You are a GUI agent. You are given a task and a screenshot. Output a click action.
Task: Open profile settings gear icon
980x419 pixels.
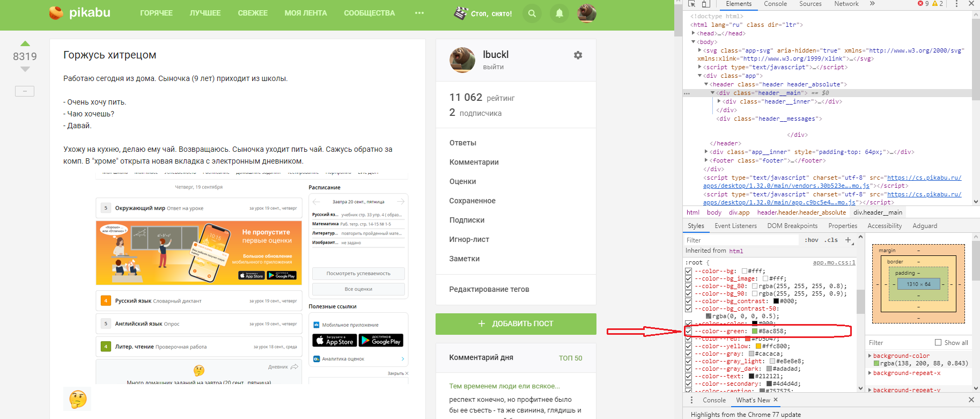tap(578, 55)
